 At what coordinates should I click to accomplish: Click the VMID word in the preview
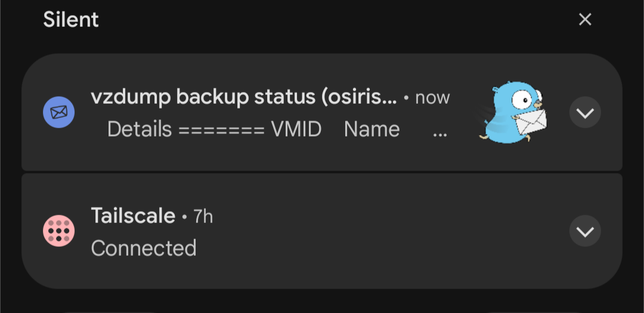296,129
